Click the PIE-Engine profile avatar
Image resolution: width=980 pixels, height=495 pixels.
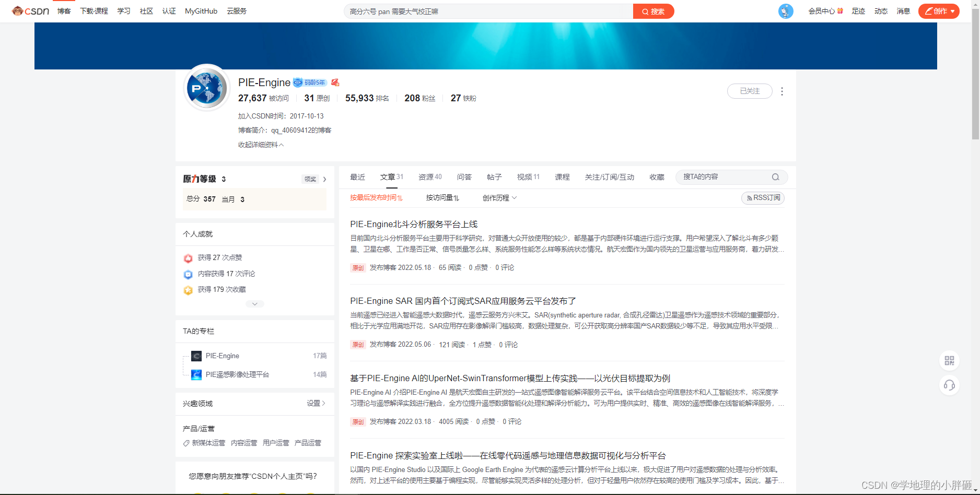click(x=207, y=88)
